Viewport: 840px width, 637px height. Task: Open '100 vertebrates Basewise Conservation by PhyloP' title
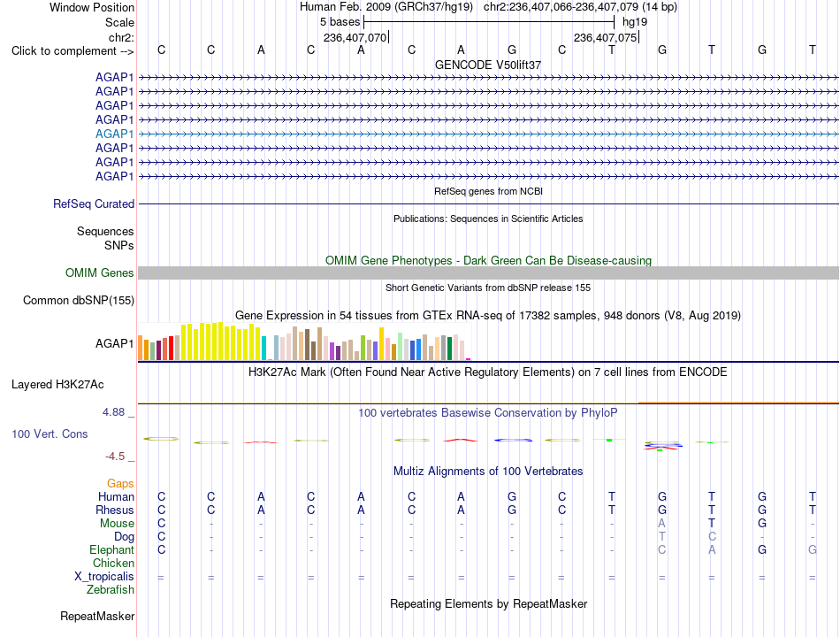[488, 413]
